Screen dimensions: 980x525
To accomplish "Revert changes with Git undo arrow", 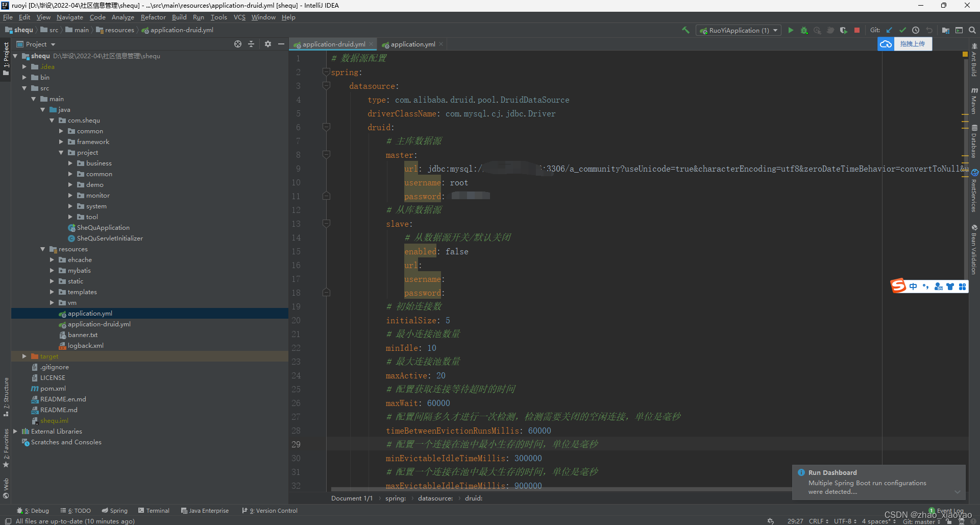I will 929,30.
